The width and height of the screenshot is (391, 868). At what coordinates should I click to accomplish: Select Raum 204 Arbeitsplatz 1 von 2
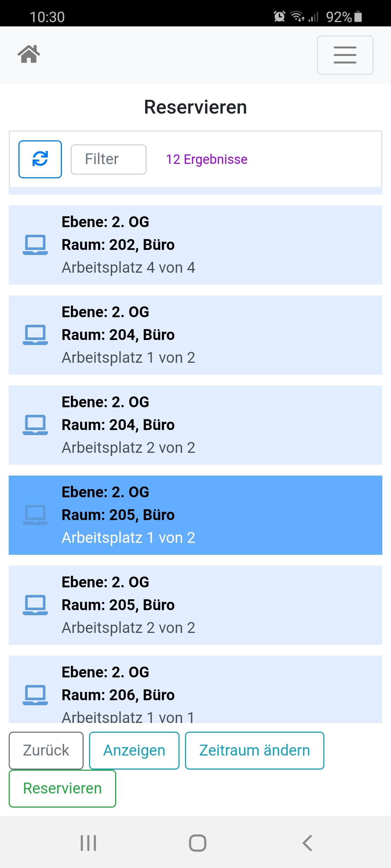(195, 335)
